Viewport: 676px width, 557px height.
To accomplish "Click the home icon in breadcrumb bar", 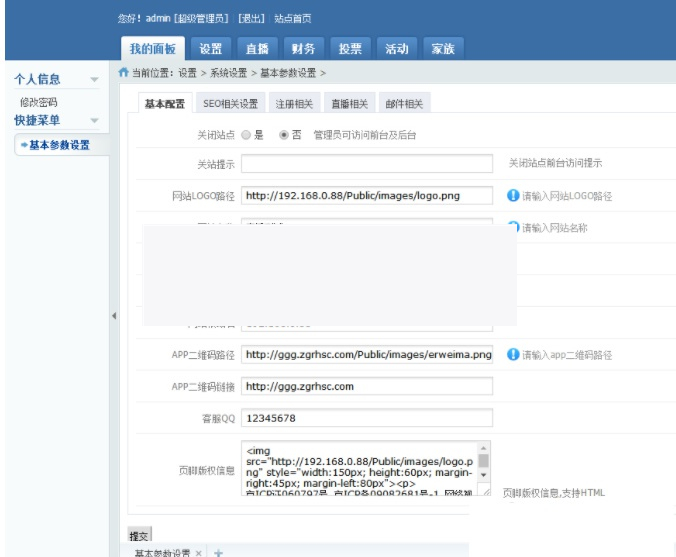I will pos(123,73).
